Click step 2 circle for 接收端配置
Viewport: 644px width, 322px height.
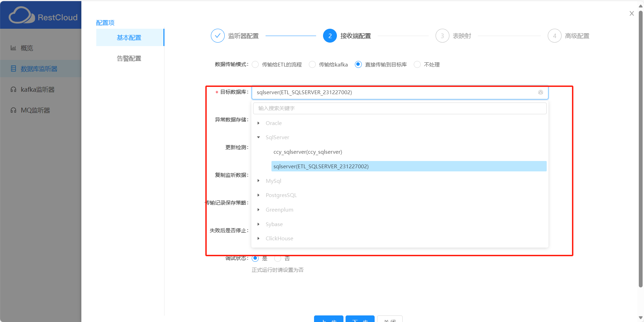tap(330, 36)
